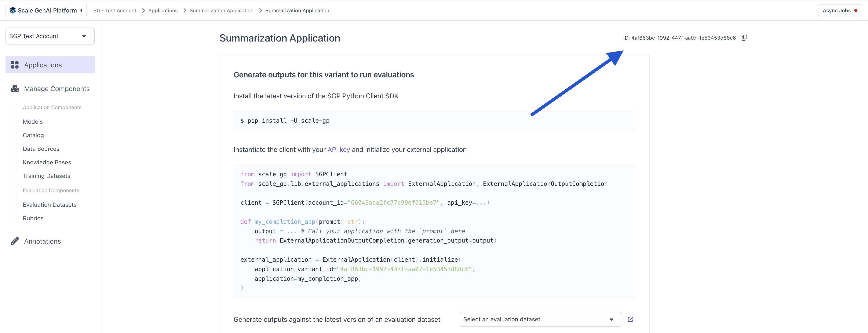Copy the application ID to clipboard
The image size is (868, 333).
744,38
